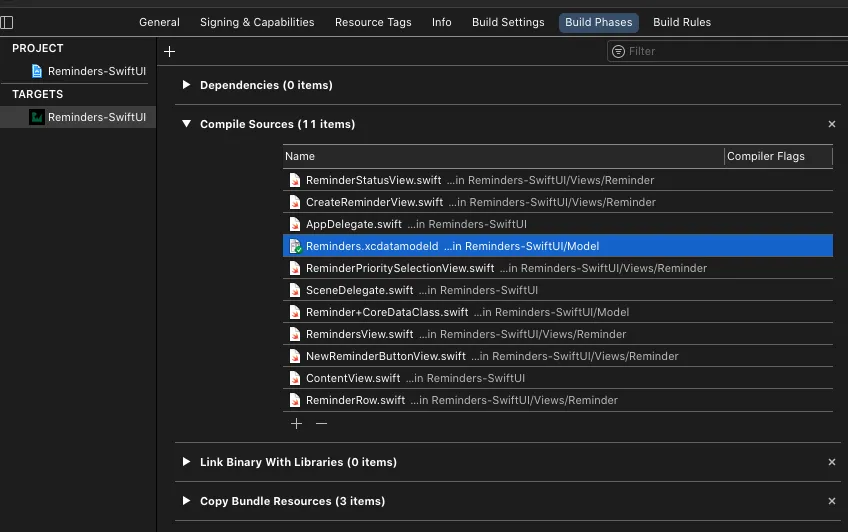Image resolution: width=848 pixels, height=532 pixels.
Task: Click the Compiler Flags column header
Action: pyautogui.click(x=766, y=156)
